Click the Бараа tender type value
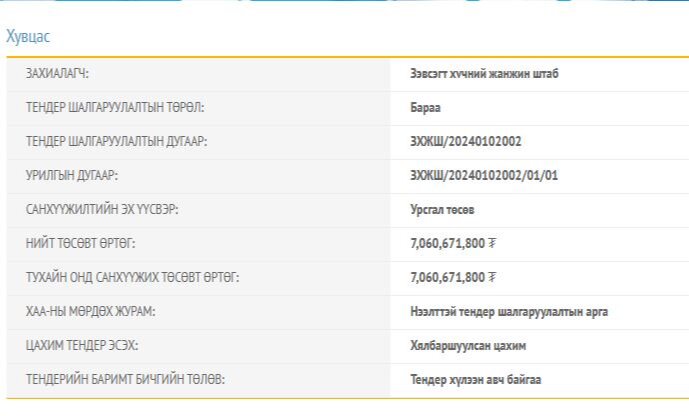This screenshot has height=416, width=689. click(425, 108)
